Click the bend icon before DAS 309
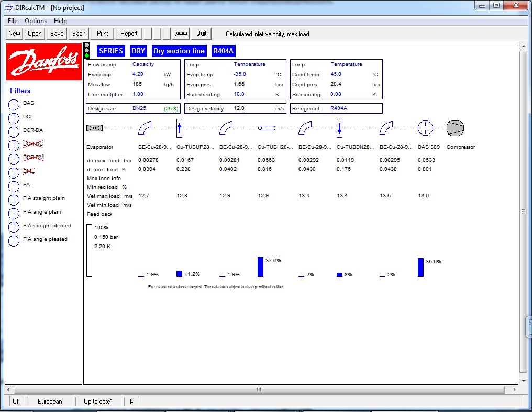The width and height of the screenshot is (532, 412). [x=386, y=128]
